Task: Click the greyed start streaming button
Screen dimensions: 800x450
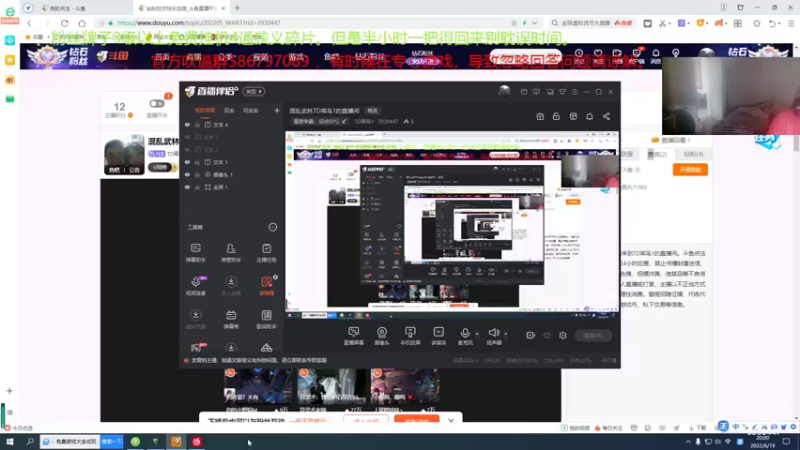Action: [593, 336]
